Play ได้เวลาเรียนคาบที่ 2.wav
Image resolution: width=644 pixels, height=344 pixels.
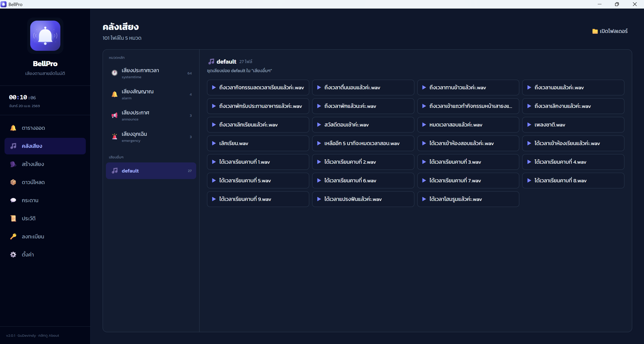363,162
